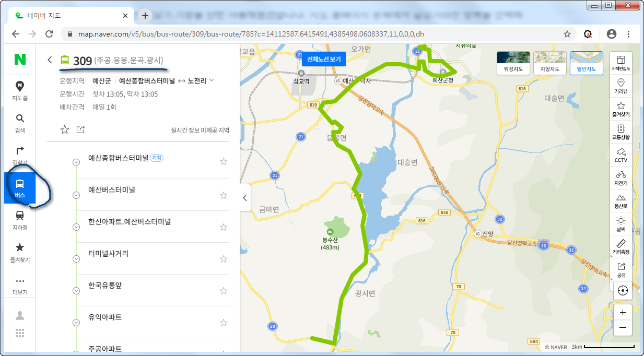Favorite the 한신아파트.예산버스터미널 stop

coord(224,227)
